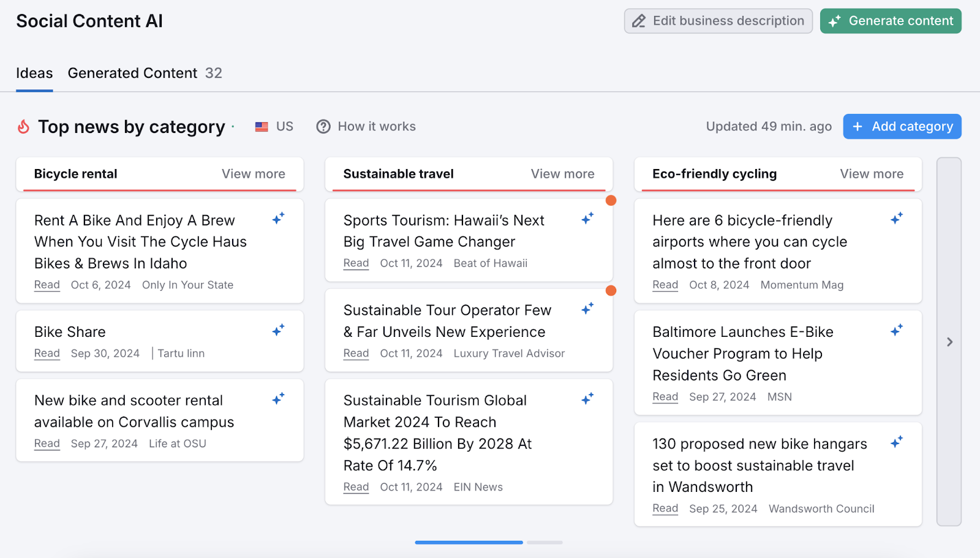Click the Generate content button
The width and height of the screenshot is (980, 558).
point(891,21)
